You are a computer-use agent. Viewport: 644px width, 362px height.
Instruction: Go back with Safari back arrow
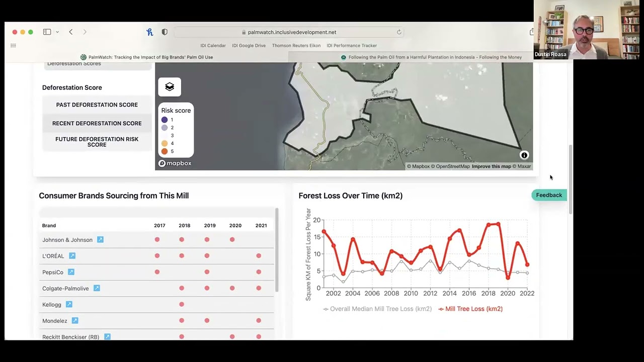coord(71,32)
